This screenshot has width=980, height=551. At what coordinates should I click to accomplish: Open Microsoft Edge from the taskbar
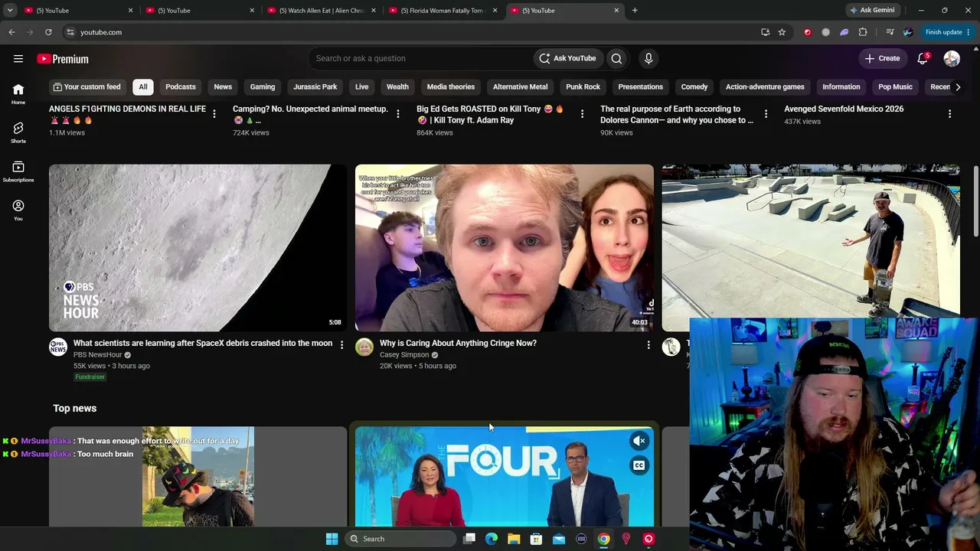coord(492,539)
